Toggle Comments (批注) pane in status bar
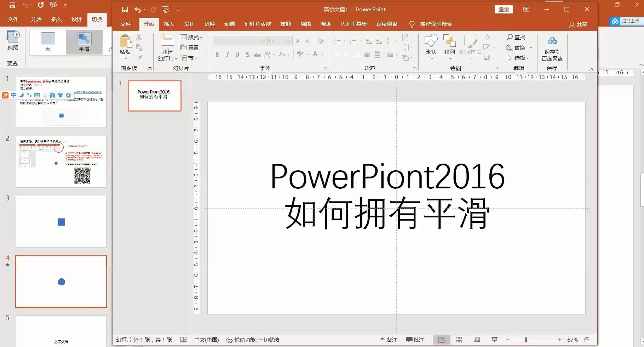 (415, 340)
